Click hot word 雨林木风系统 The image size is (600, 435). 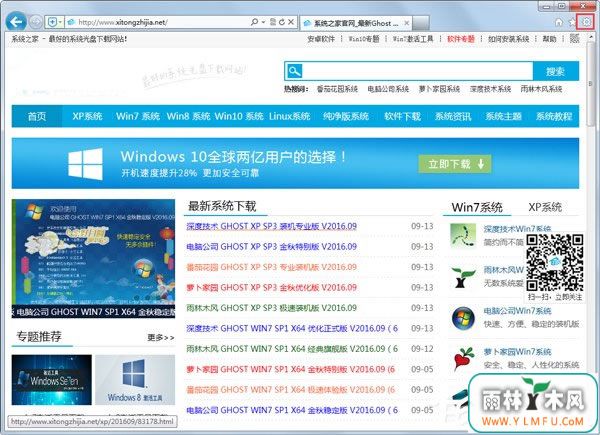pos(541,89)
